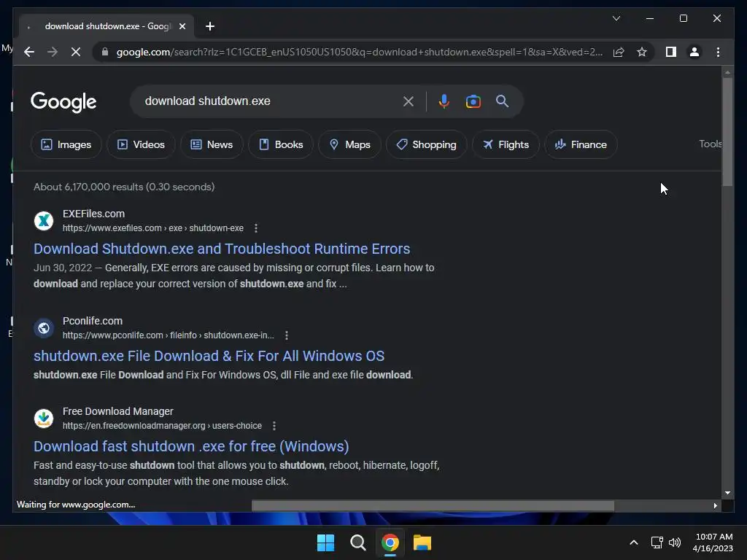Click the freedownloadmanager.org result URL
The image size is (747, 560).
162,426
